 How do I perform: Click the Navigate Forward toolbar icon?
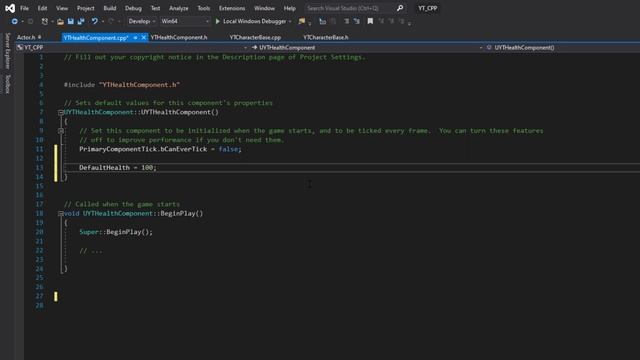(x=30, y=21)
